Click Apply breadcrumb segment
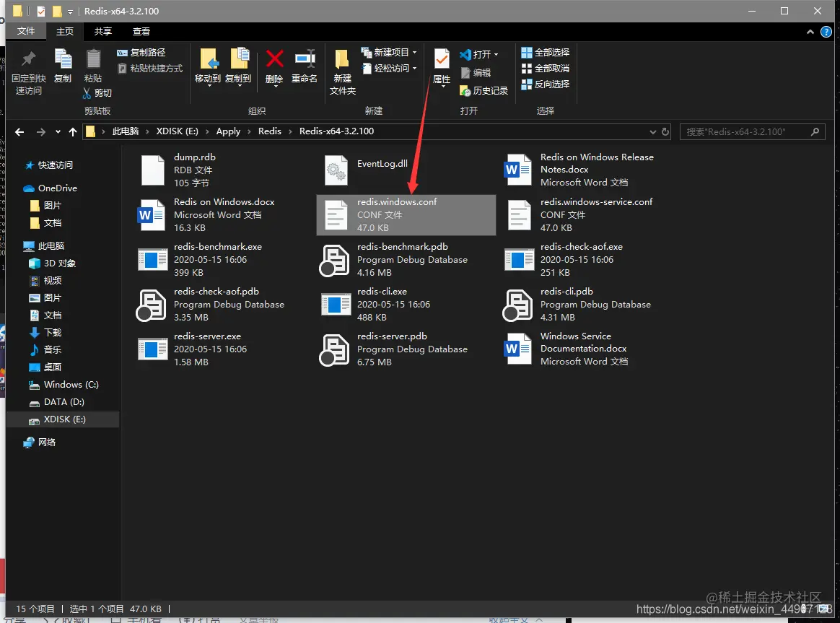The image size is (840, 623). point(228,131)
